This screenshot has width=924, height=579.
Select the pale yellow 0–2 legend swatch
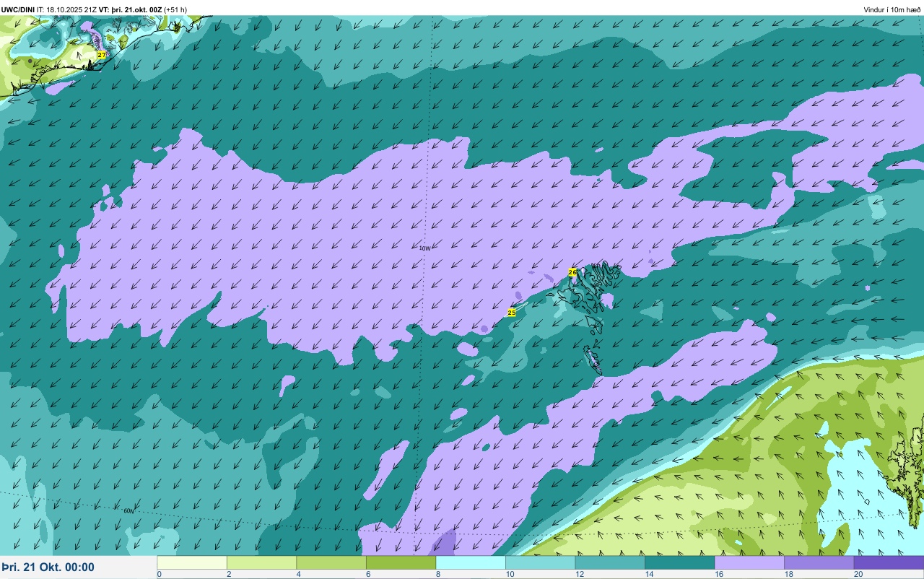[192, 562]
